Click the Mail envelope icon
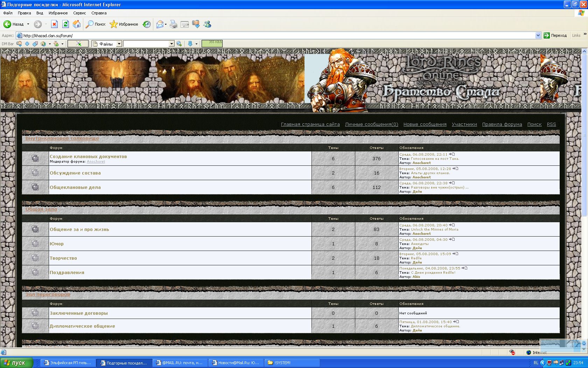 [160, 24]
